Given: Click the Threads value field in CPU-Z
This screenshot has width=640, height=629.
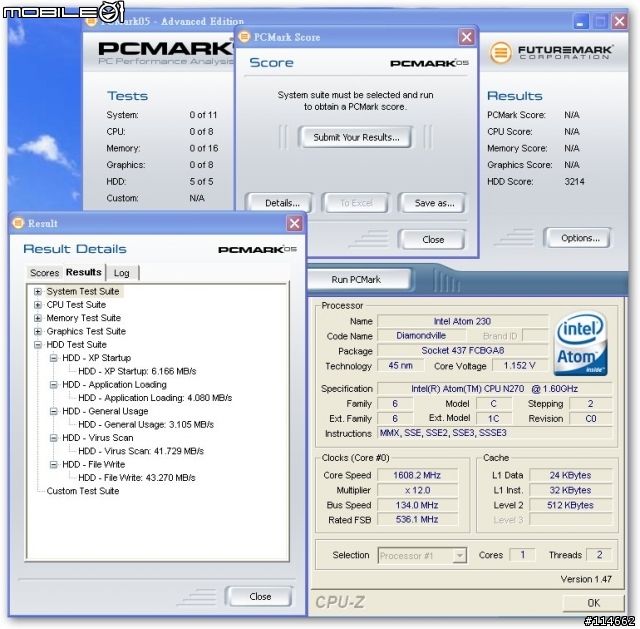Looking at the screenshot, I should point(599,555).
